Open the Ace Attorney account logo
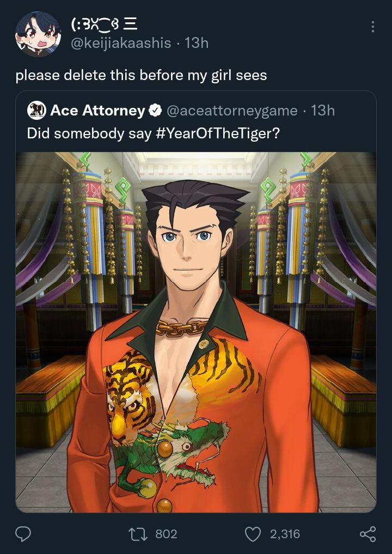 click(36, 111)
